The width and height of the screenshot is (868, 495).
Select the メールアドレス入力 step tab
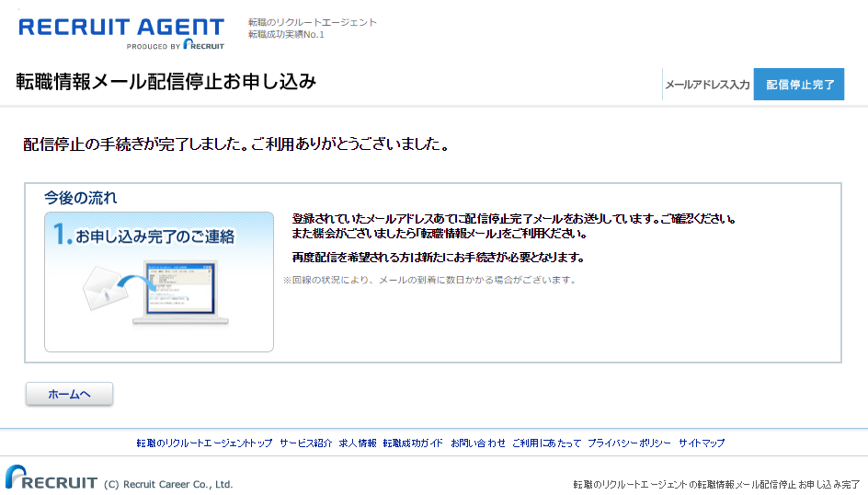[x=706, y=85]
